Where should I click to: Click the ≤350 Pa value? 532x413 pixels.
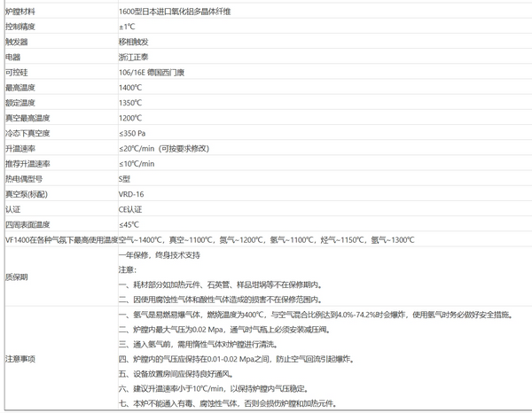(132, 133)
